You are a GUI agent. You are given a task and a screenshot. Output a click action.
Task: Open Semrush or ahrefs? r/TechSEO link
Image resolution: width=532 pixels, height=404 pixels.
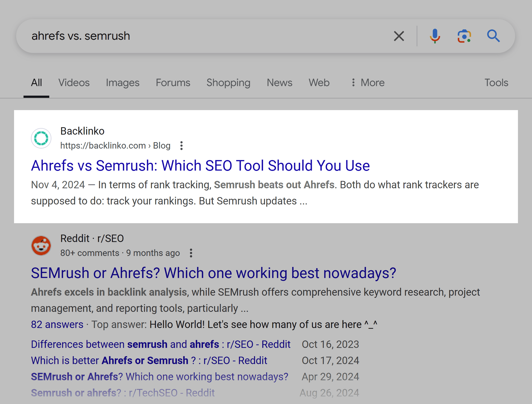123,393
